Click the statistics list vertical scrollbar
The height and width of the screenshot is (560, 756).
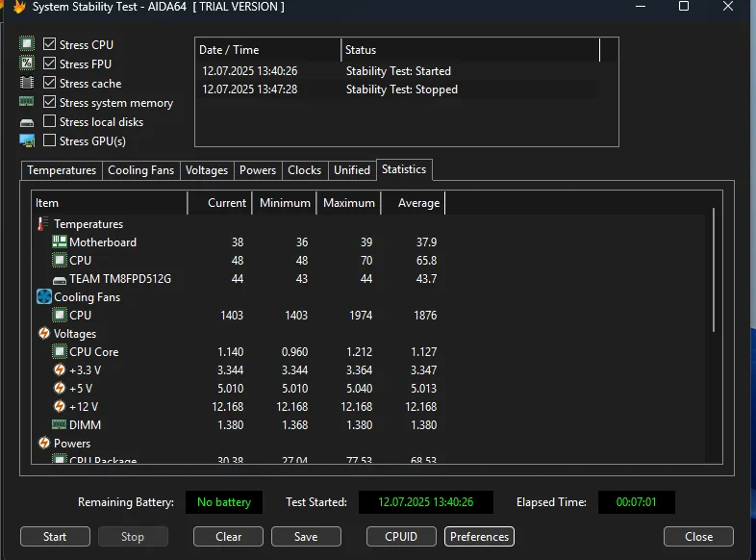[714, 270]
